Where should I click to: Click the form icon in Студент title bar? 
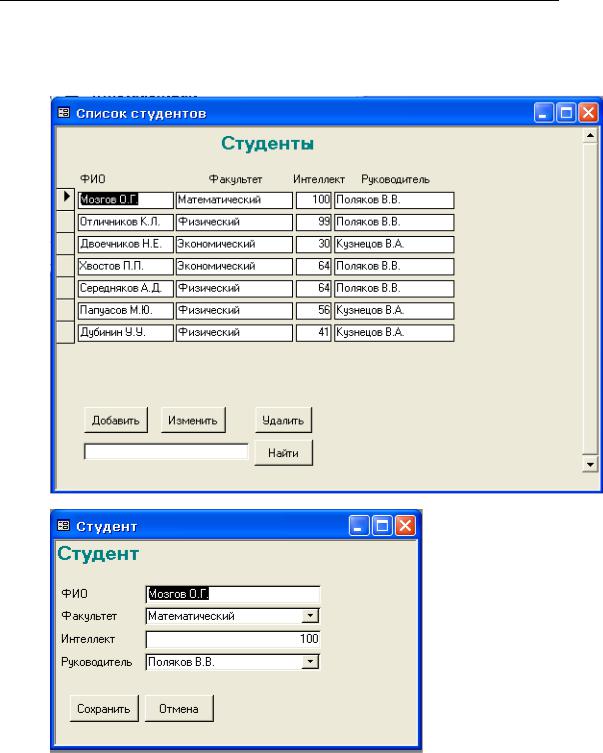click(x=63, y=525)
